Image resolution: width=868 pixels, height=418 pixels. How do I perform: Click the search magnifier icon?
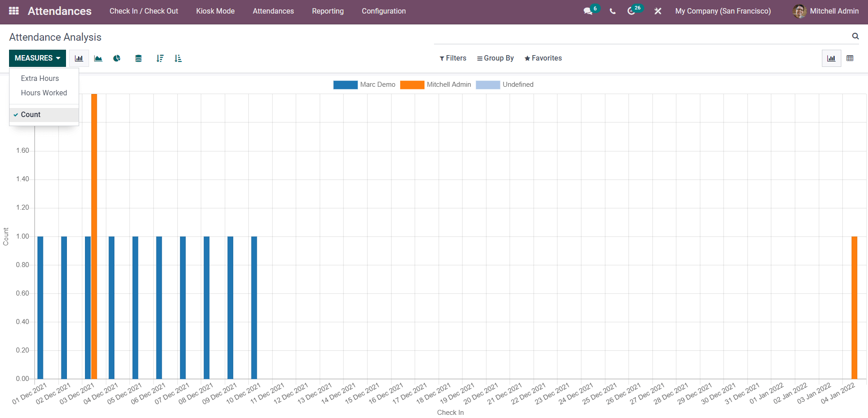tap(855, 36)
